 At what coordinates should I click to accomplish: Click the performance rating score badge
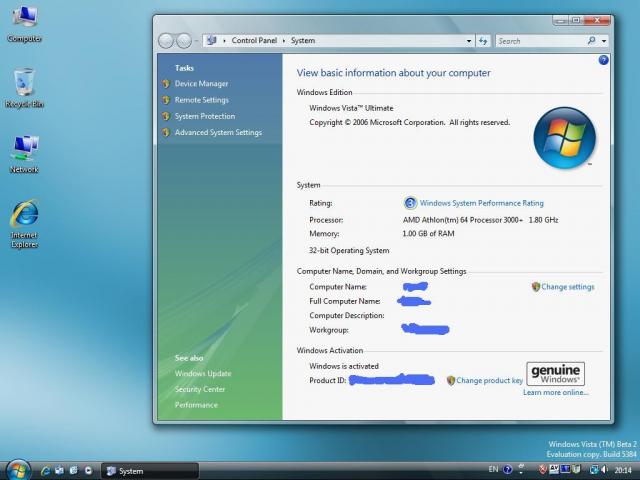point(410,202)
